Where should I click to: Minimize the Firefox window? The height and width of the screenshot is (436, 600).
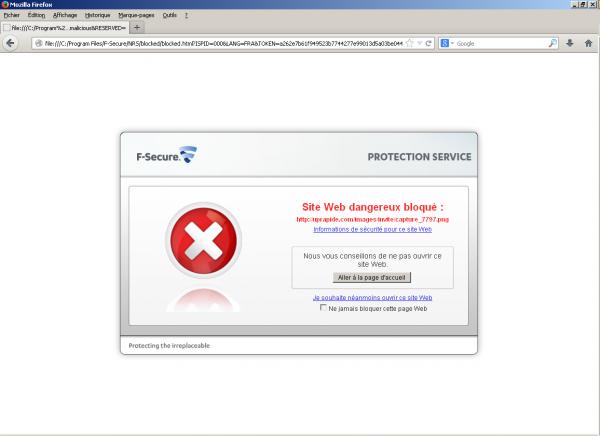pyautogui.click(x=575, y=4)
